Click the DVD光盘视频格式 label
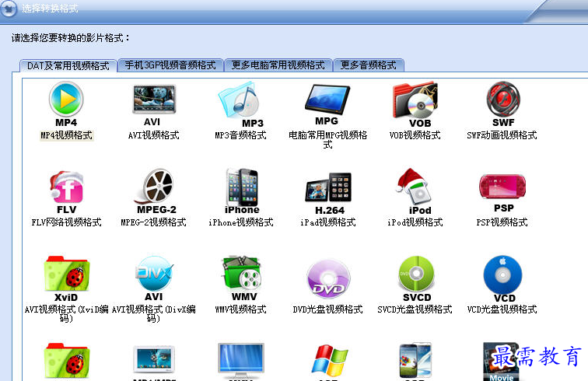Screen dimensions: 588x381 coord(327,309)
